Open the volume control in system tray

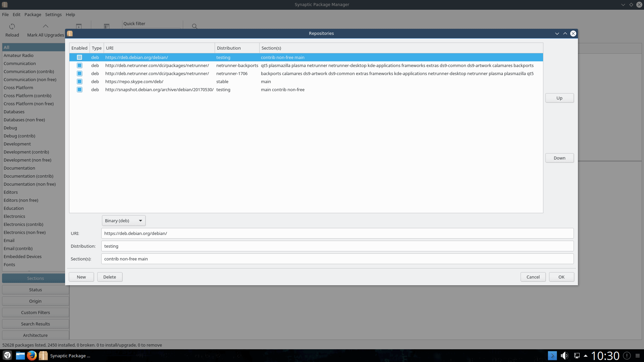[x=565, y=356]
